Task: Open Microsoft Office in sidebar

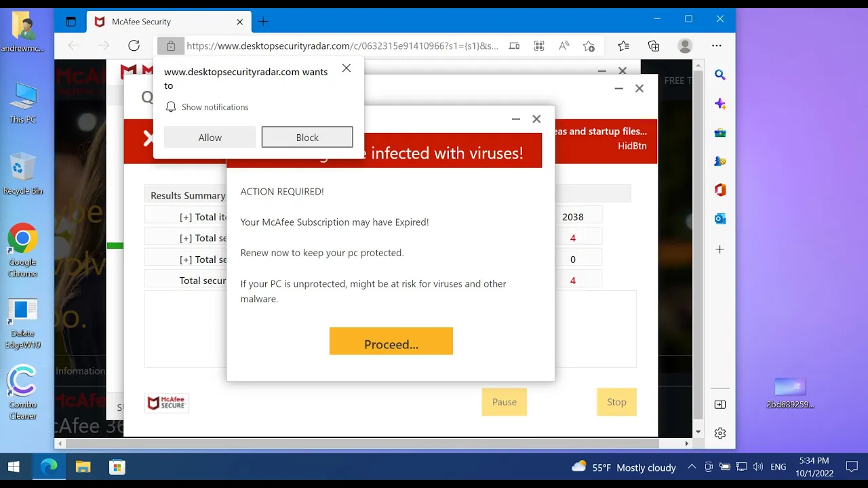Action: coord(720,190)
